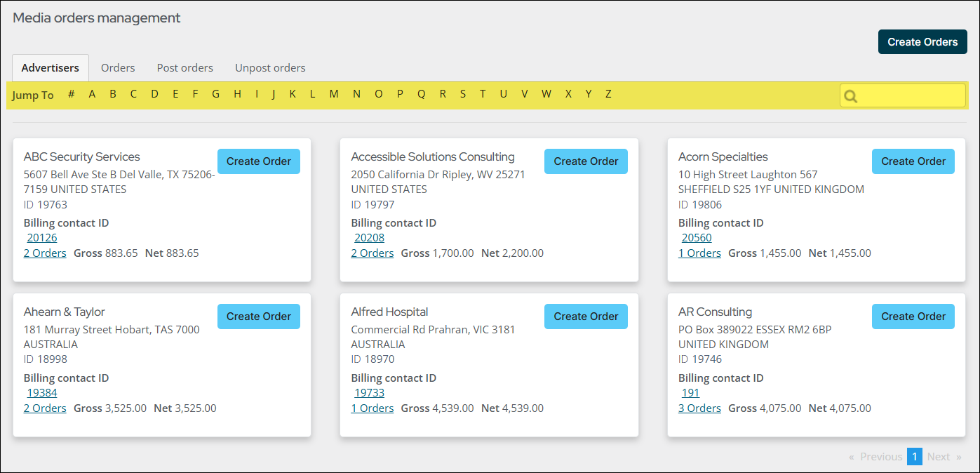Open billing contact ID 191
The width and height of the screenshot is (980, 473).
coord(691,393)
